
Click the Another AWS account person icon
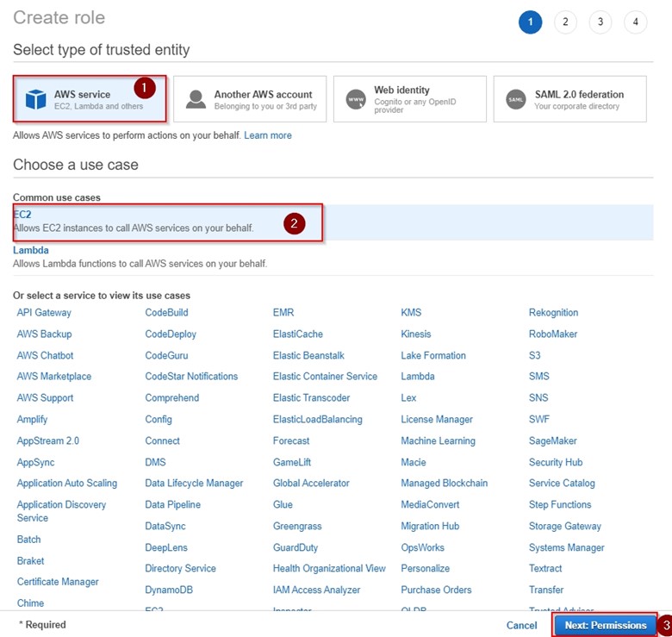[196, 99]
